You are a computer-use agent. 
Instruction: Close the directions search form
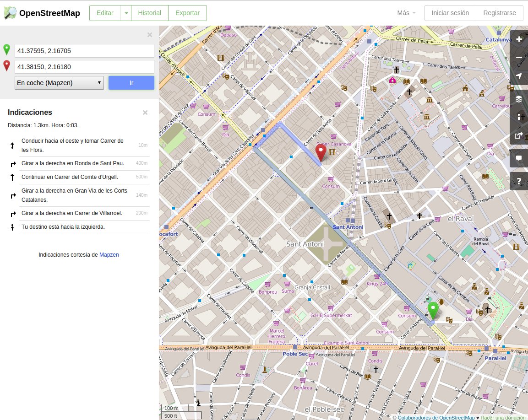pos(150,35)
